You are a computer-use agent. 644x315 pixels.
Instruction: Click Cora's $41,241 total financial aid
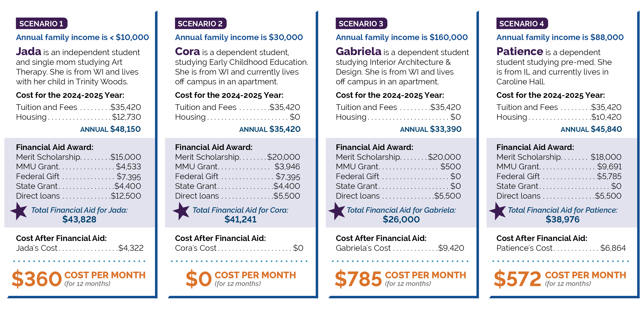[x=240, y=220]
